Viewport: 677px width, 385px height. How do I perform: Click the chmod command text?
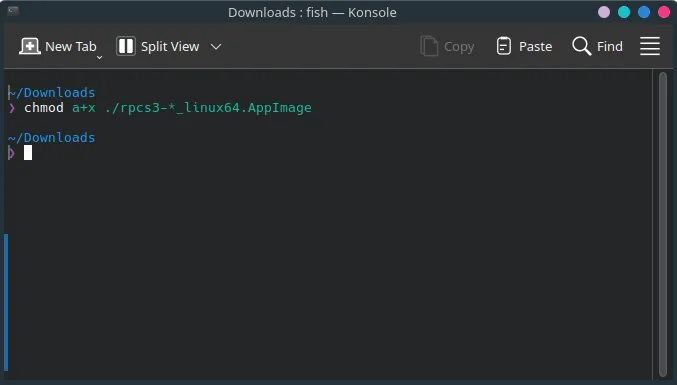pyautogui.click(x=44, y=107)
